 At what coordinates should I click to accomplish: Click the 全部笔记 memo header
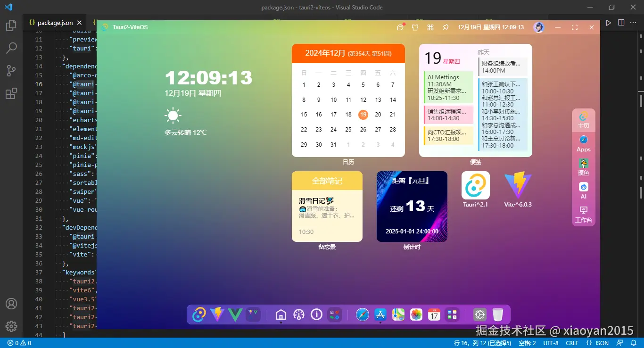(x=327, y=181)
